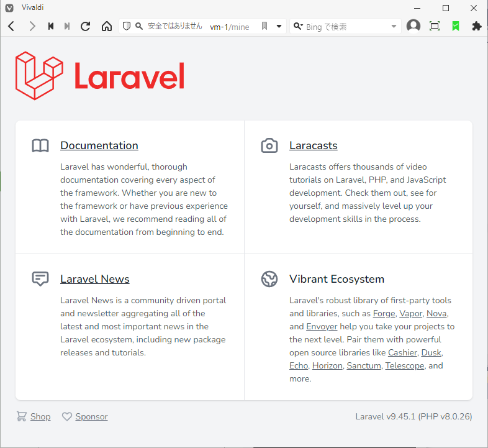The height and width of the screenshot is (448, 488).
Task: Click the Laracasts camera icon
Action: tap(269, 145)
